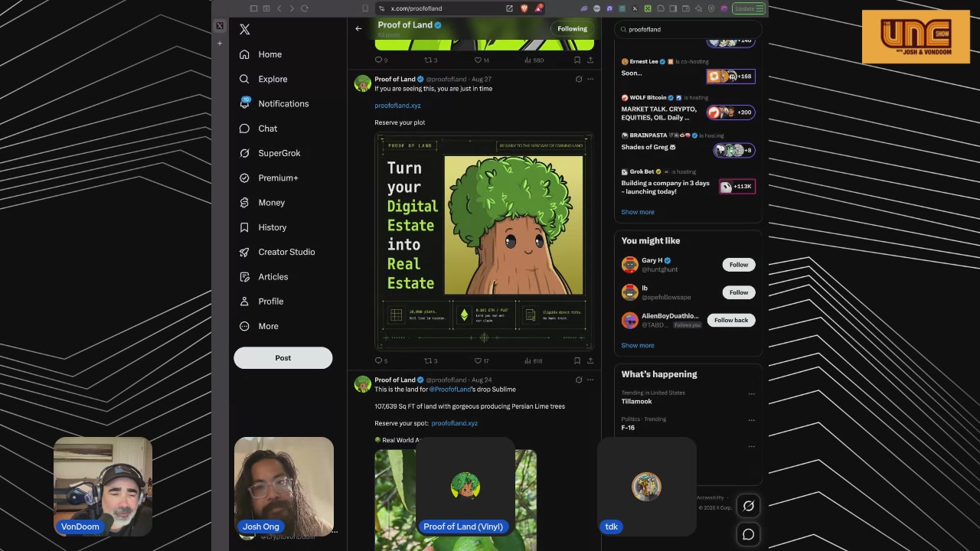Viewport: 980px width, 551px height.
Task: Bookmark the Aug 27 post
Action: [577, 360]
